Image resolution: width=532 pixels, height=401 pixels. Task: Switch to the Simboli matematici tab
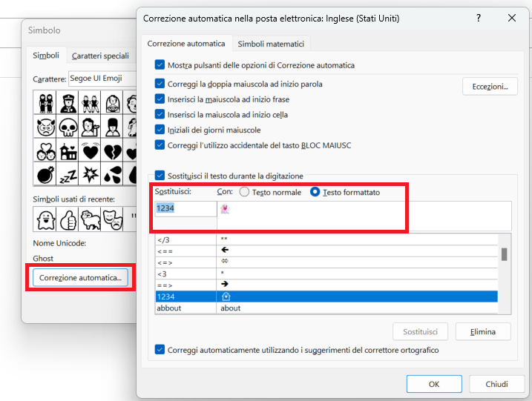[271, 44]
